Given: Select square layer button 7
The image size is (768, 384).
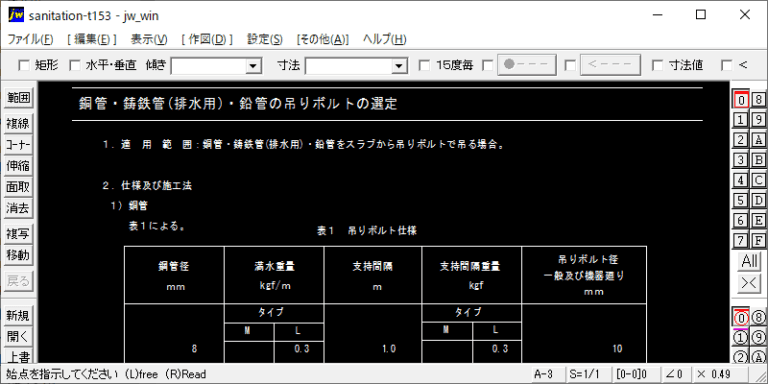Looking at the screenshot, I should (x=742, y=240).
